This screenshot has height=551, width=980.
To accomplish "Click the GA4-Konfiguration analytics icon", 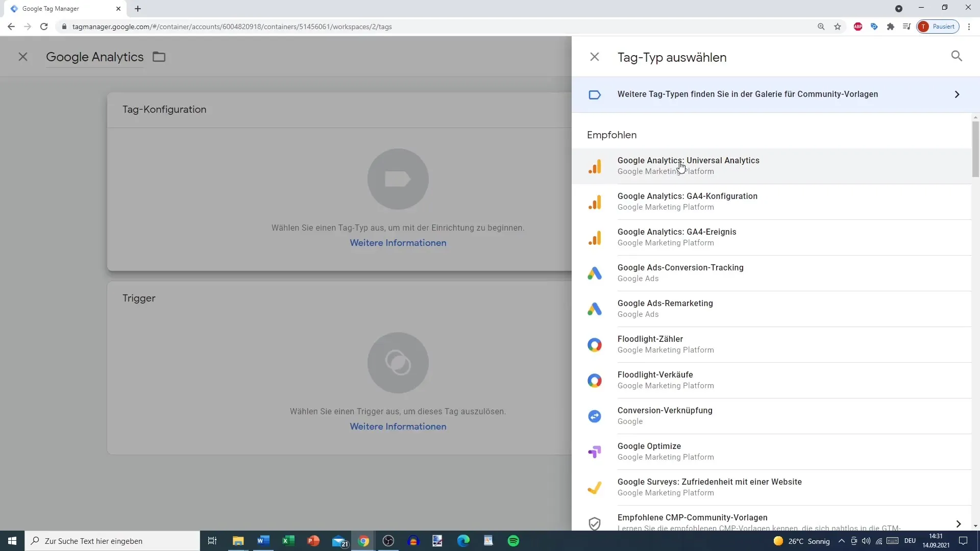I will point(595,202).
